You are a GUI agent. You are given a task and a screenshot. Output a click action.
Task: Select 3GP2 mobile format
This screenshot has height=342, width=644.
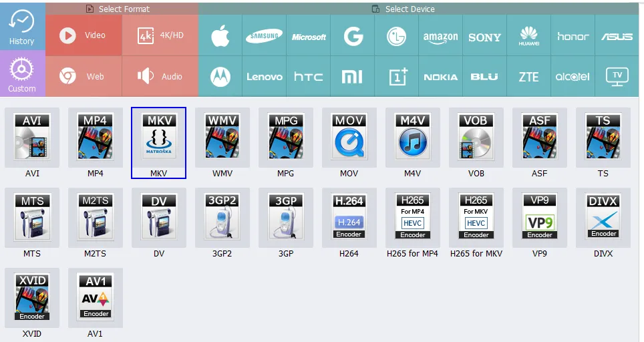click(222, 223)
